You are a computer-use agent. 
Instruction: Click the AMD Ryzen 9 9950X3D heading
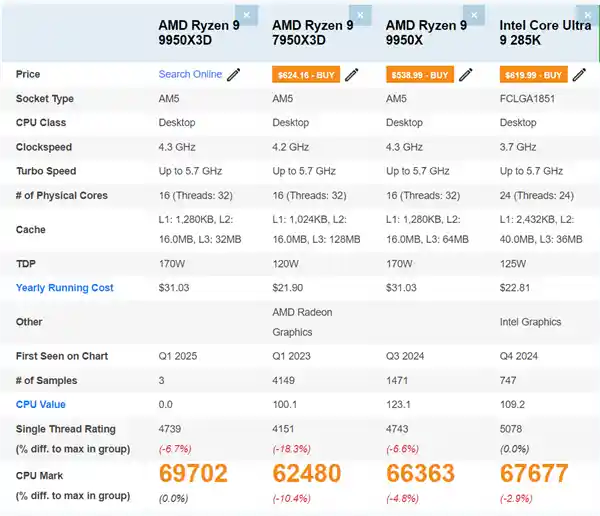[199, 33]
